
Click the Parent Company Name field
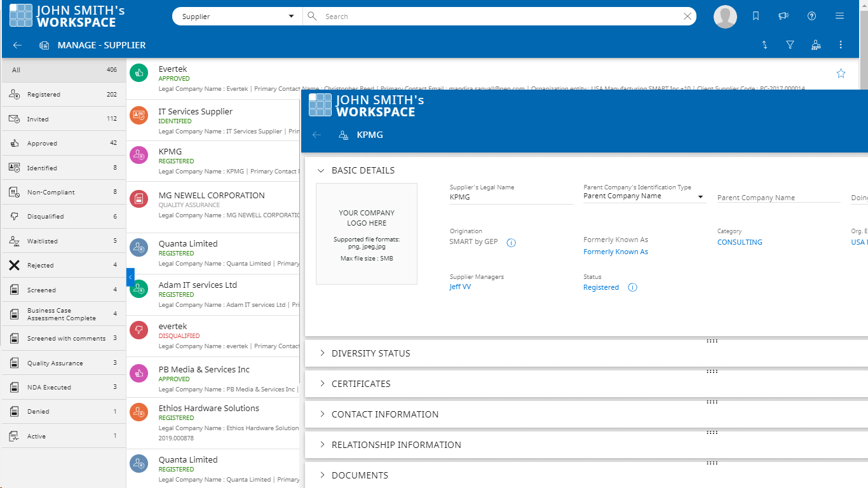[778, 198]
